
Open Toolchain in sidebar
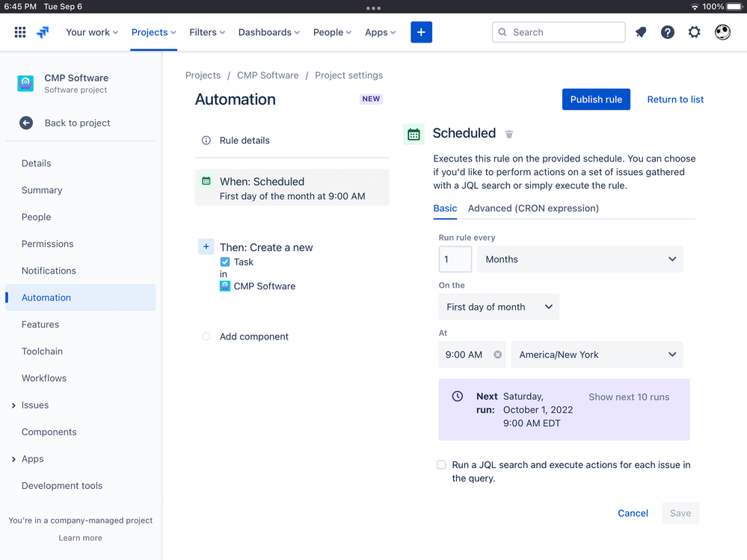[x=42, y=351]
